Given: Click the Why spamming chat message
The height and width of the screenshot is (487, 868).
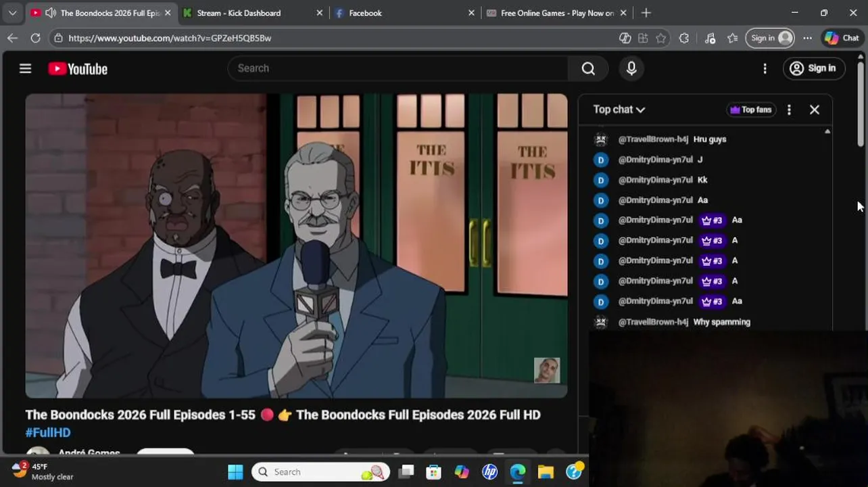Looking at the screenshot, I should [722, 322].
